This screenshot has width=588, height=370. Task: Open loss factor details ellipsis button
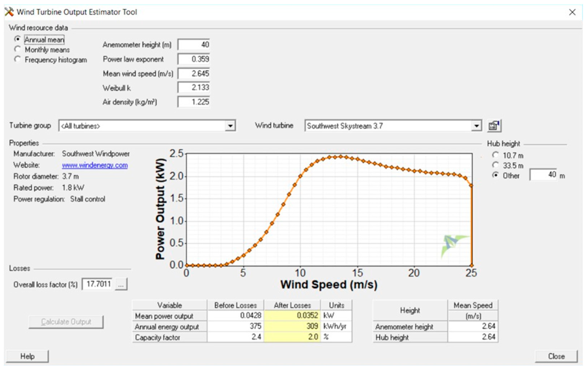pos(121,284)
